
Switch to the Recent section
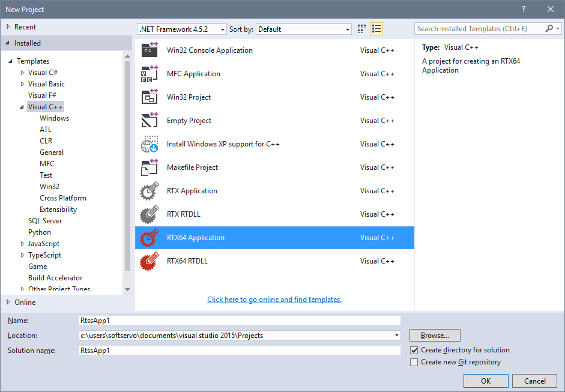click(x=25, y=26)
